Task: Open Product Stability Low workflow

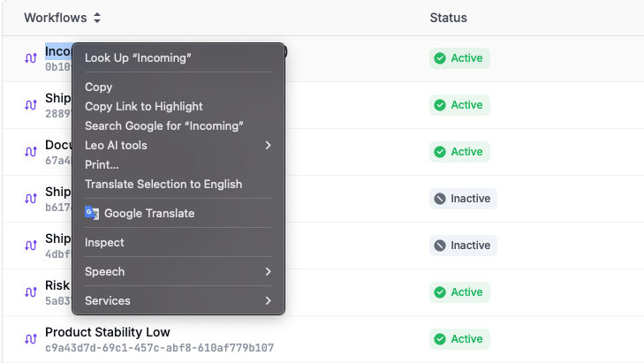Action: pos(108,332)
